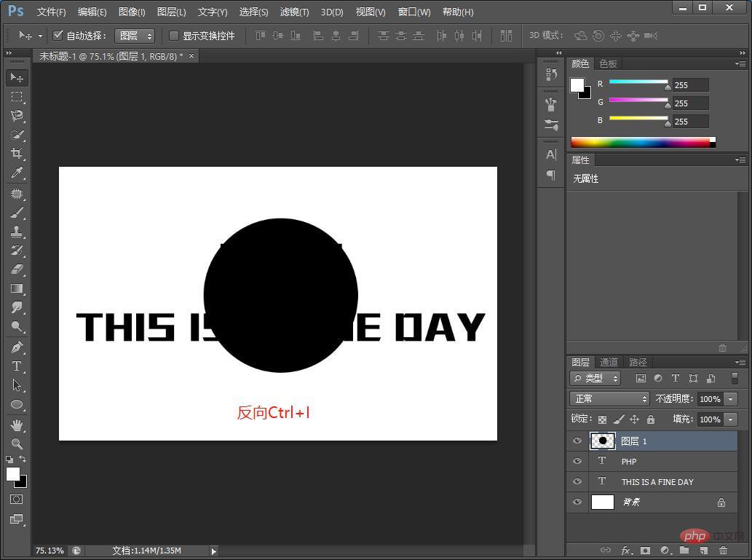Add a layer style with fx button
The height and width of the screenshot is (560, 752).
(x=626, y=551)
